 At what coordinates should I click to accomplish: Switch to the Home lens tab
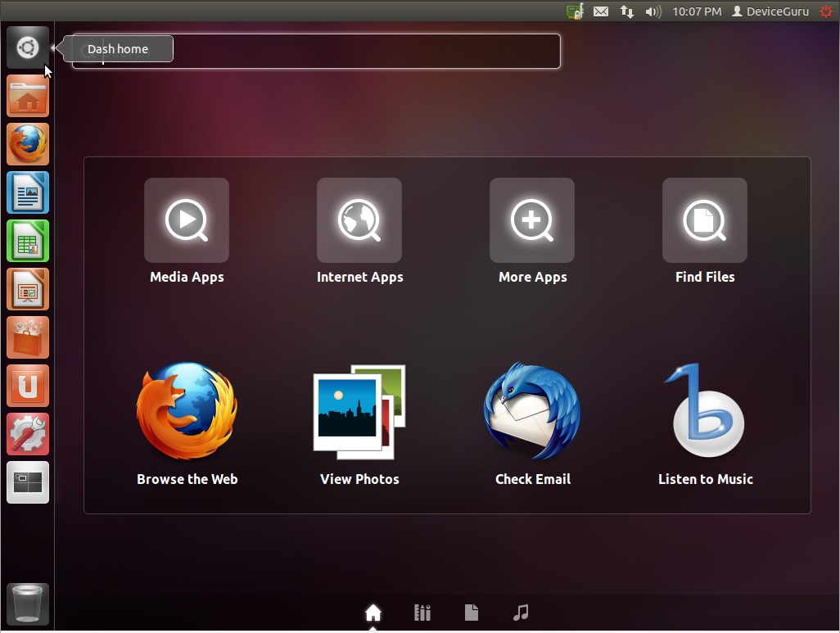373,612
